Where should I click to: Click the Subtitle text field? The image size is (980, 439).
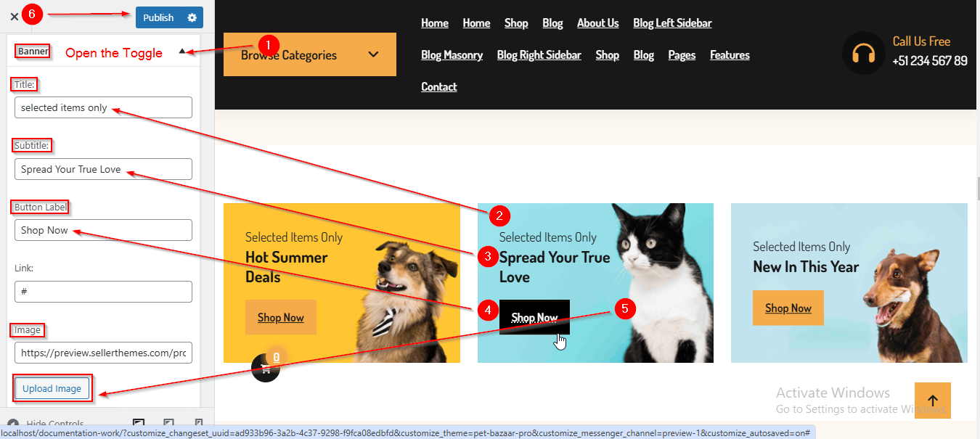(103, 169)
